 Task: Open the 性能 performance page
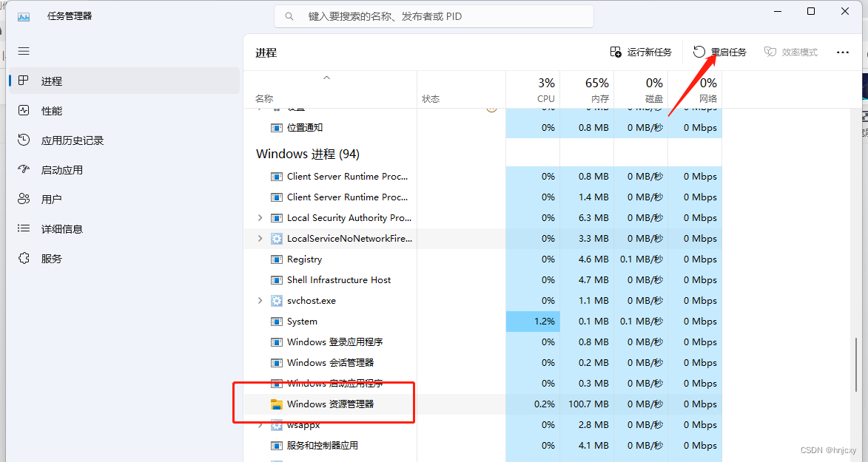tap(124, 111)
